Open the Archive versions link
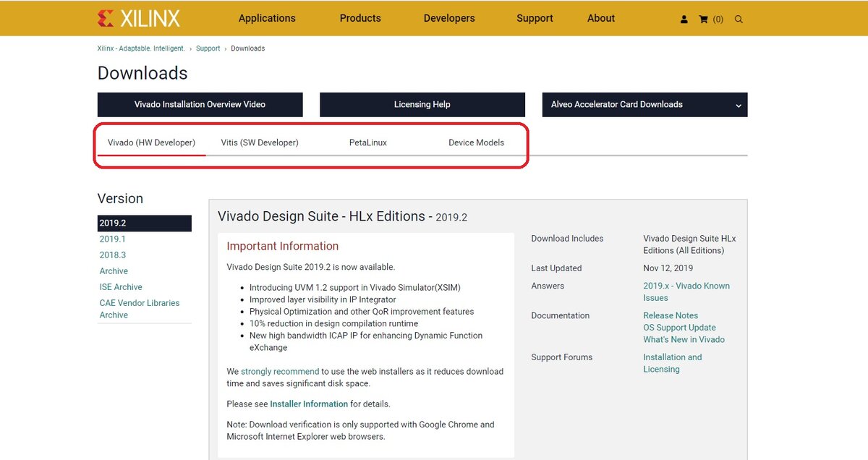868x460 pixels. pyautogui.click(x=114, y=271)
